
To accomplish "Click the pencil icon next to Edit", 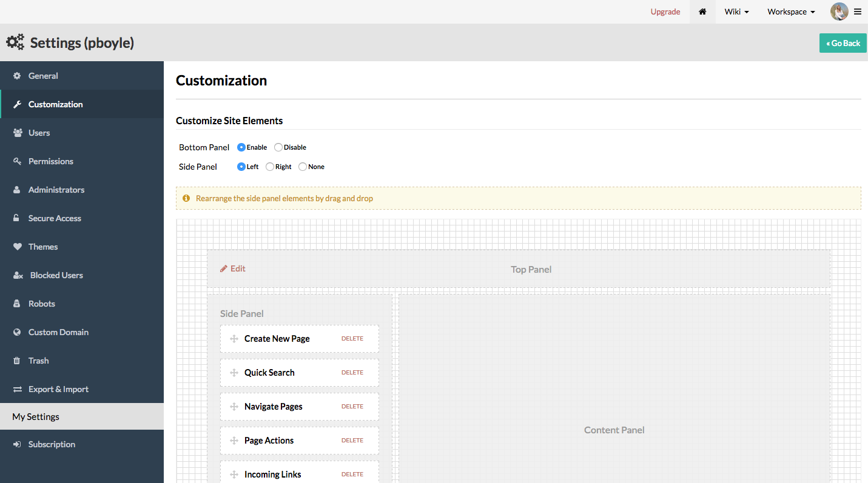I will [x=224, y=268].
